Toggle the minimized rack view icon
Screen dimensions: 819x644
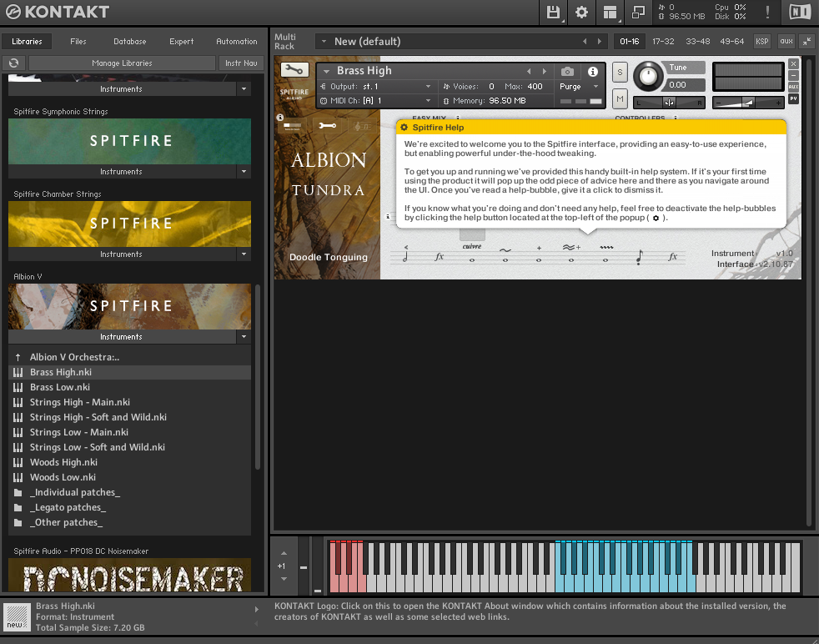click(638, 12)
